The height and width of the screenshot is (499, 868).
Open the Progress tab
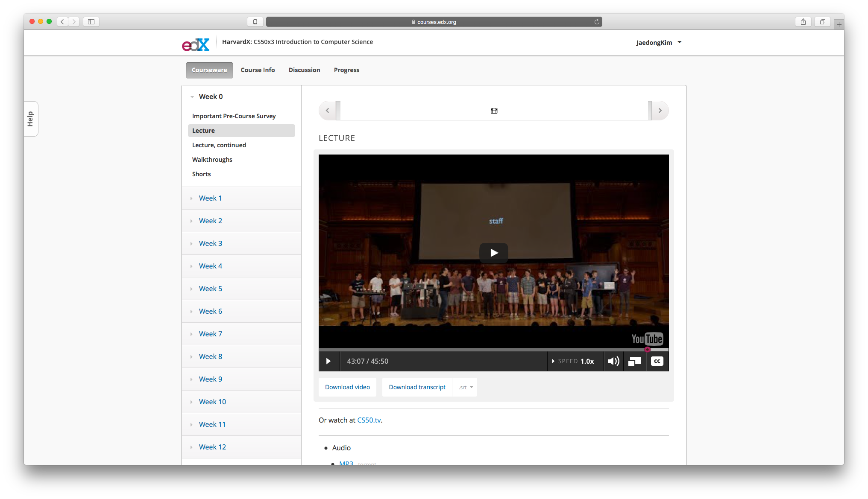(346, 70)
